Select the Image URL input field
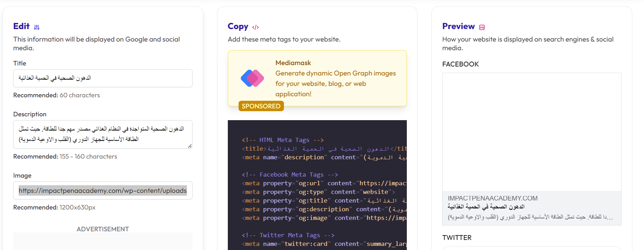 [102, 190]
